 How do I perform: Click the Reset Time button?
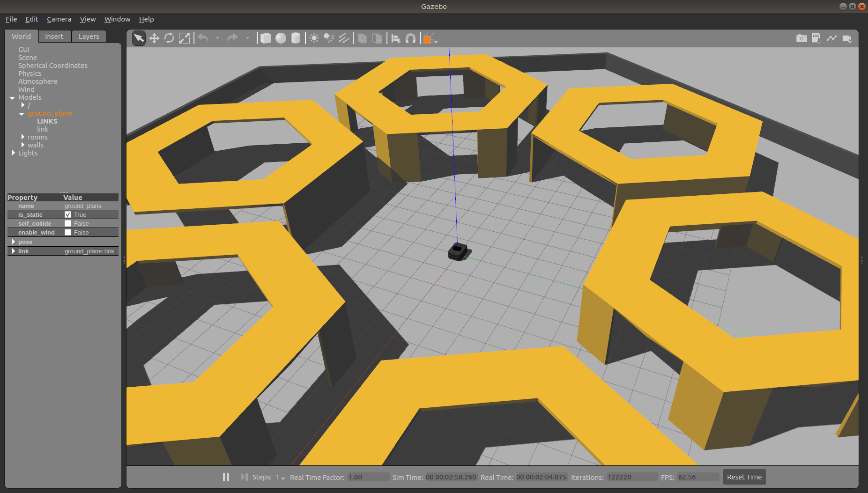pos(744,477)
